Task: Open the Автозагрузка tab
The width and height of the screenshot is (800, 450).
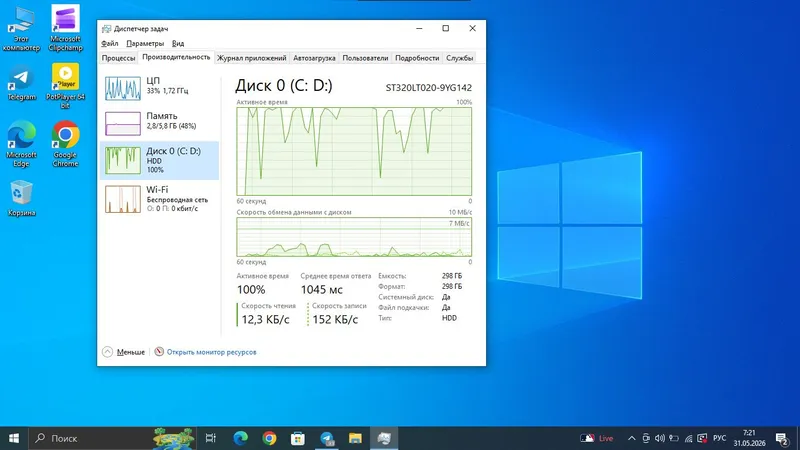Action: click(314, 58)
